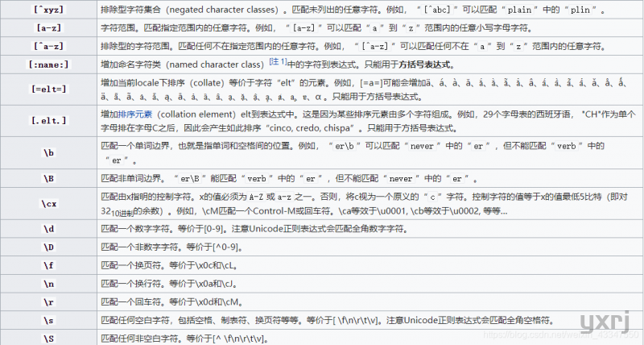
Task: Click description 匹配一个非数字字符
Action: tap(172, 247)
